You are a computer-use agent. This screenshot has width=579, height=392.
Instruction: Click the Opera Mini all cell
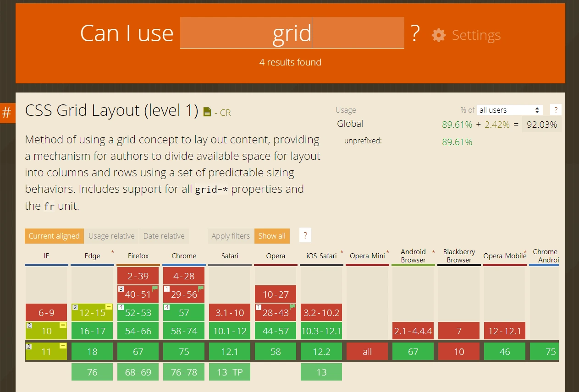[x=367, y=351]
